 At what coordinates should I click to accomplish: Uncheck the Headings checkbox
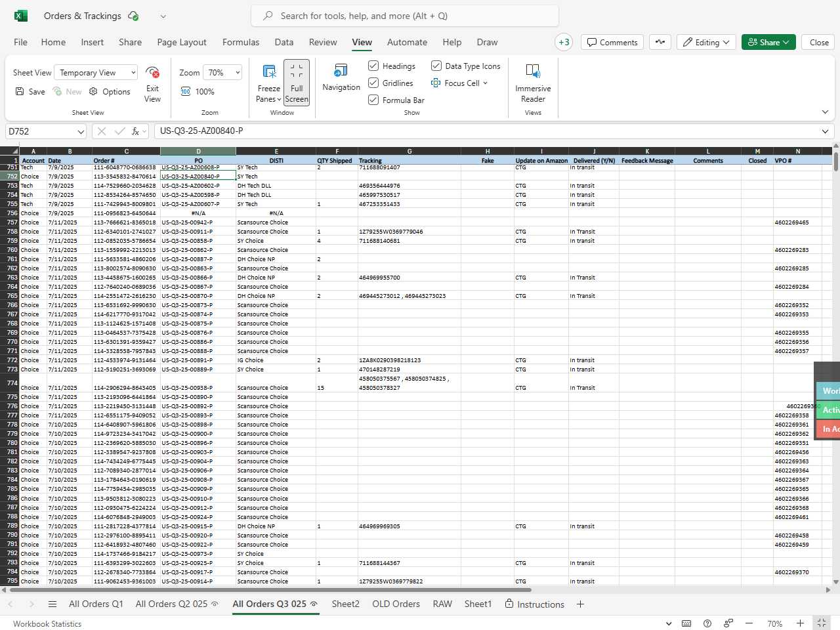[373, 66]
